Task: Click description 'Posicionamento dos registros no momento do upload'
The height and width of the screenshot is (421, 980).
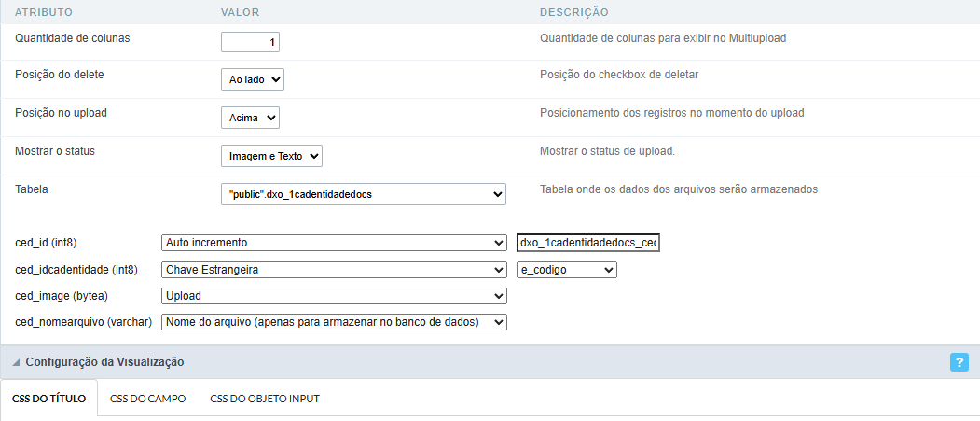Action: (672, 113)
